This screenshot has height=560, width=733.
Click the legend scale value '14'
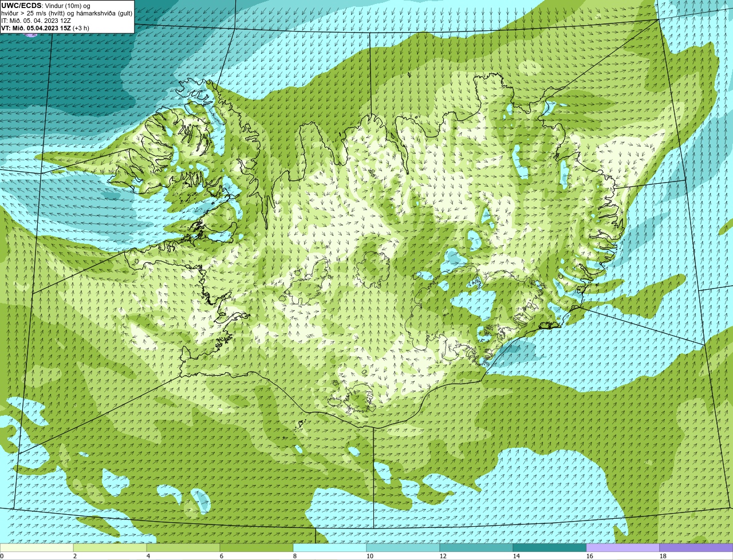point(517,556)
